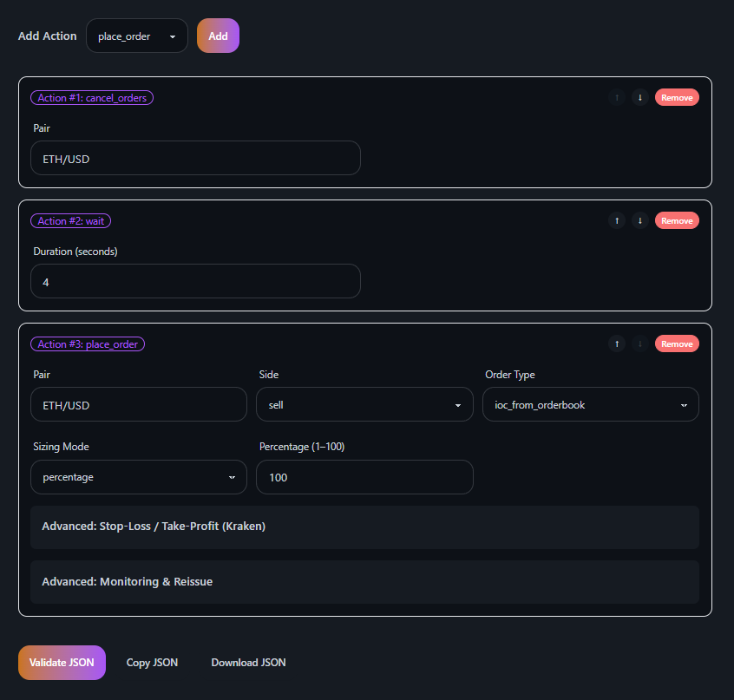Select the Action #2 wait label chip
Image resolution: width=734 pixels, height=700 pixels.
(x=70, y=220)
